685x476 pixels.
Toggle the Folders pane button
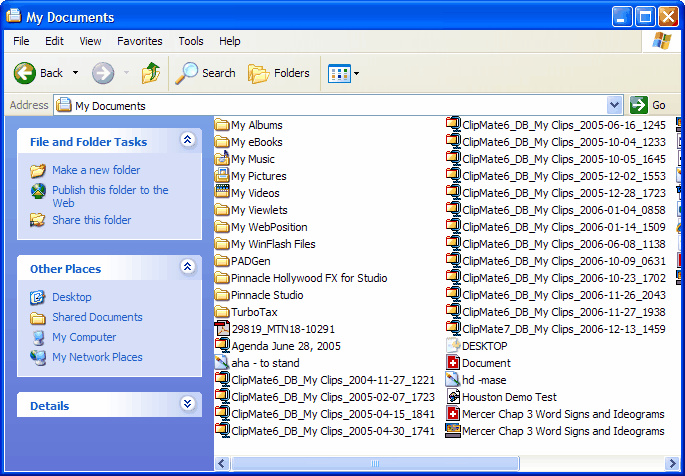click(x=279, y=73)
